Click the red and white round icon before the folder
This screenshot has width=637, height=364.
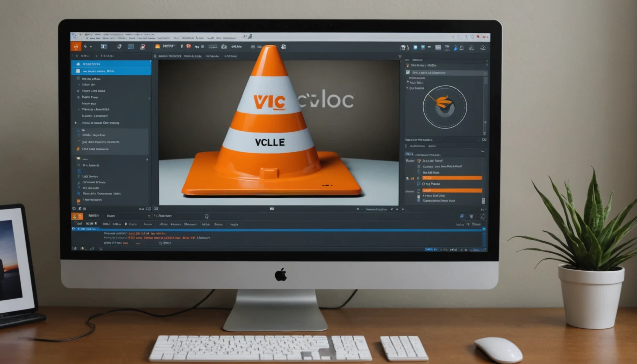tap(143, 47)
